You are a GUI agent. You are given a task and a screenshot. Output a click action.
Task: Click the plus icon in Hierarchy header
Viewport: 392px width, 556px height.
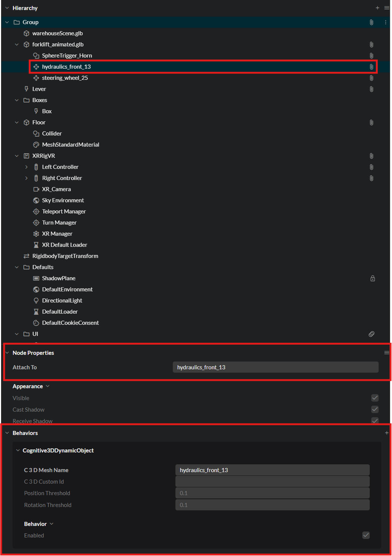[x=378, y=8]
